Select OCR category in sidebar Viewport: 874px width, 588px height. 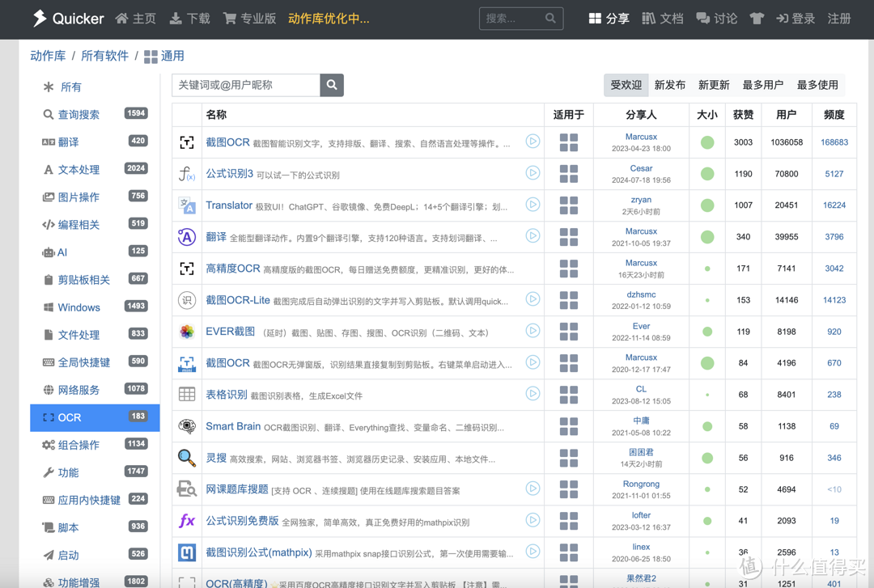95,417
